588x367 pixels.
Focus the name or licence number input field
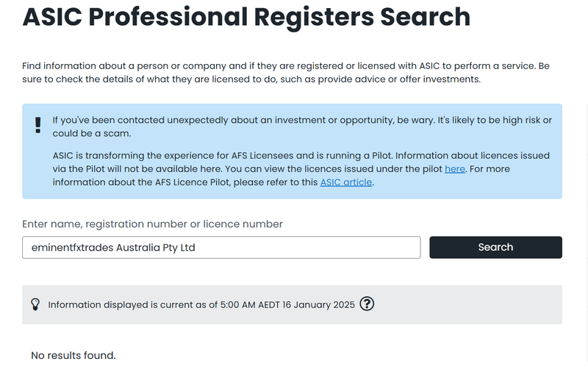pos(221,247)
